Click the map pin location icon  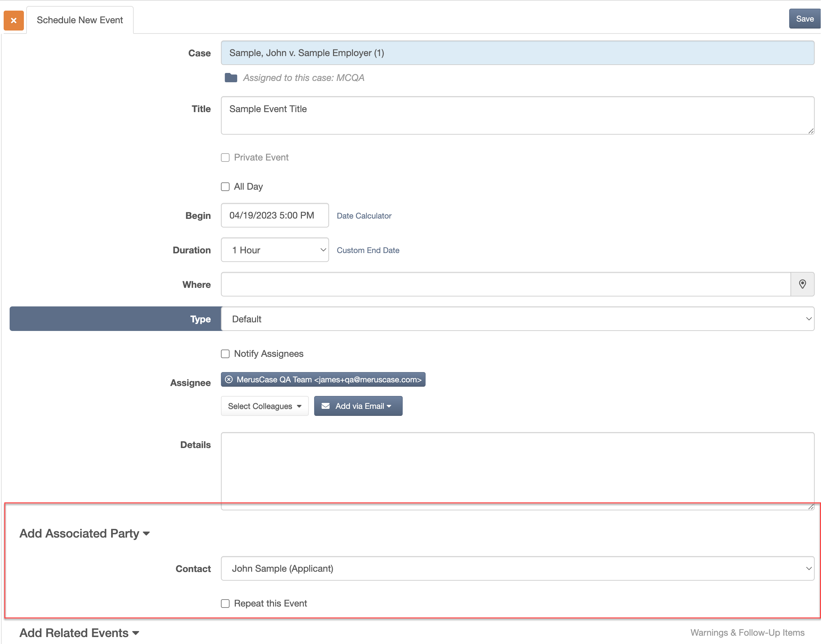(x=802, y=284)
